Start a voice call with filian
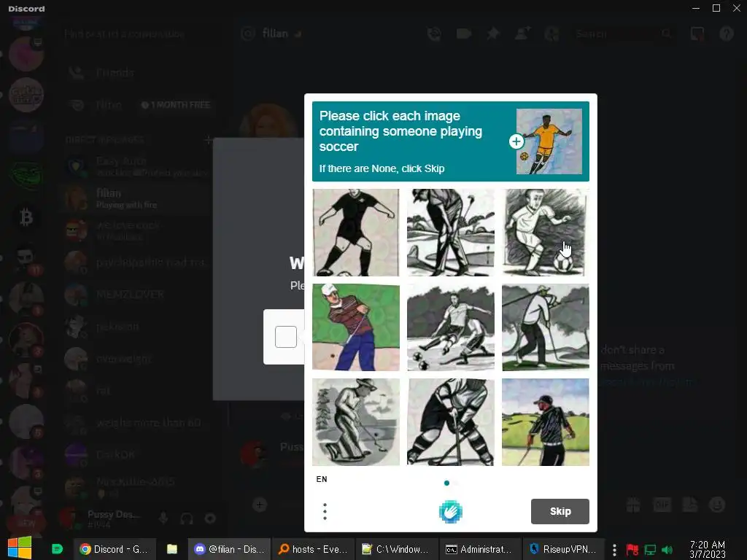Viewport: 747px width, 560px height. click(x=434, y=34)
